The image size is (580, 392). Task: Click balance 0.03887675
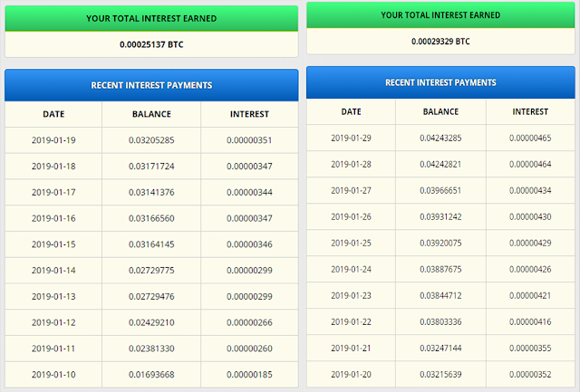[x=440, y=270]
